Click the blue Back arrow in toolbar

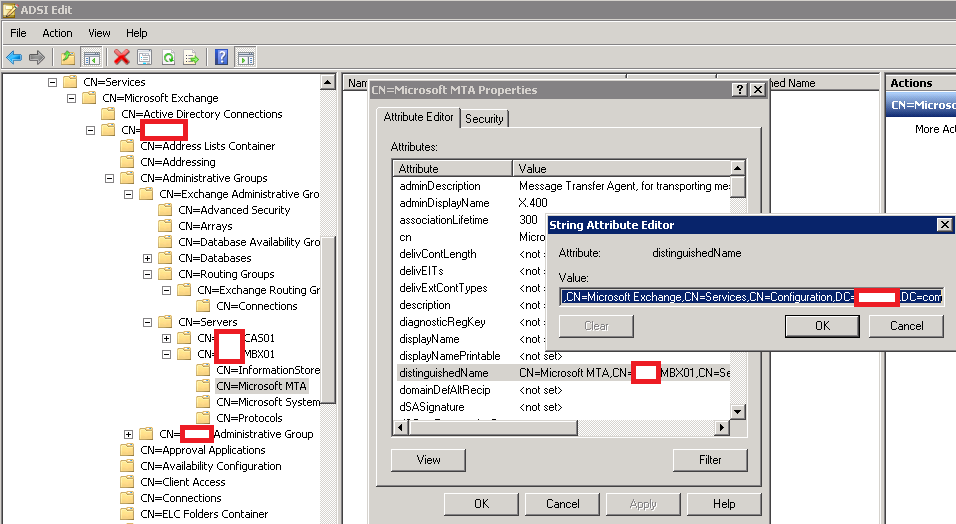coord(14,58)
